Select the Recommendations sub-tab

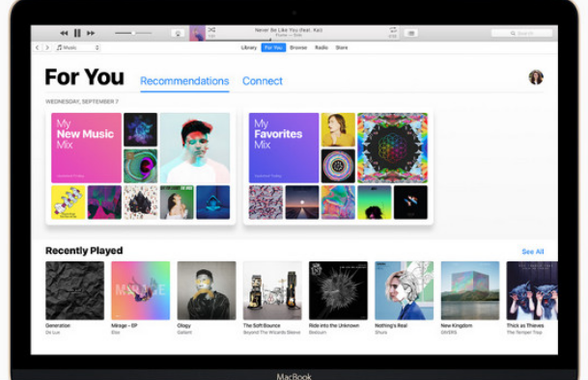coord(184,81)
